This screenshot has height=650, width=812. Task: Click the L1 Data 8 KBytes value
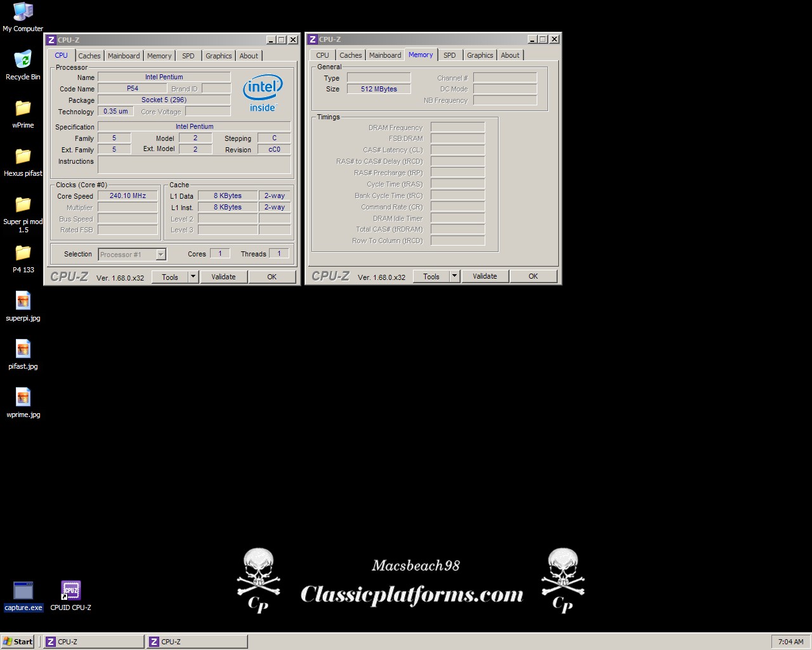pyautogui.click(x=228, y=196)
